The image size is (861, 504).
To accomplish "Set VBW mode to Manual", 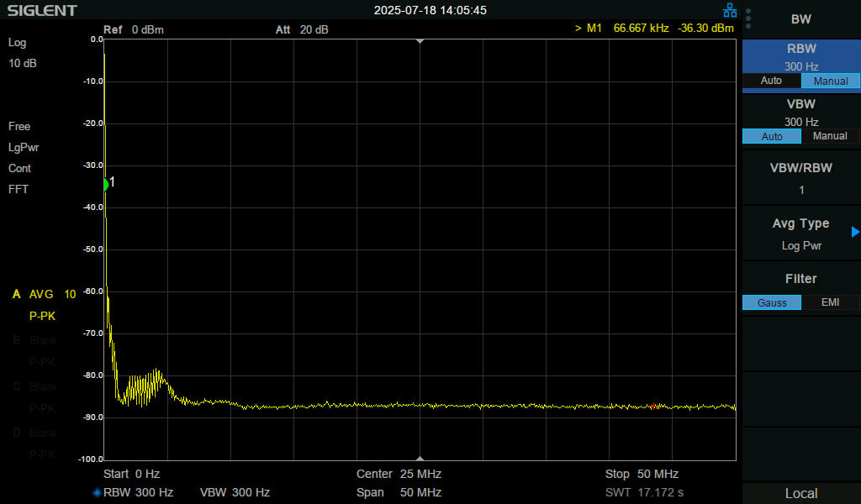I will click(830, 136).
